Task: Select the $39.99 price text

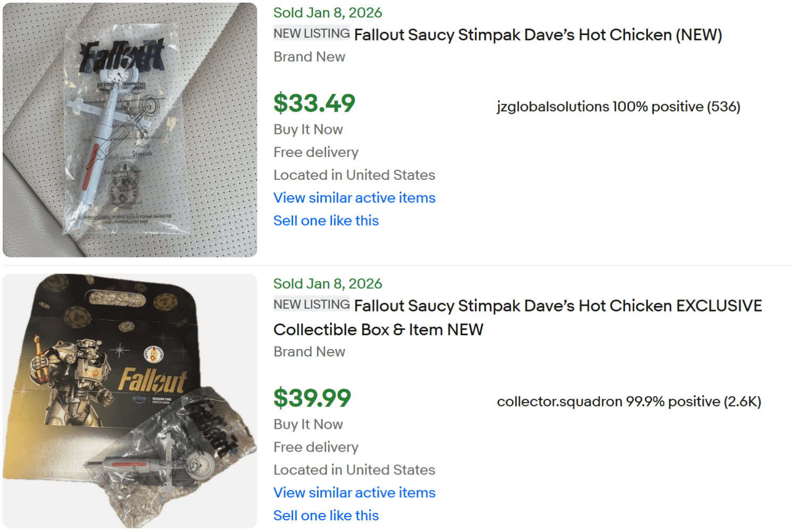Action: tap(312, 397)
